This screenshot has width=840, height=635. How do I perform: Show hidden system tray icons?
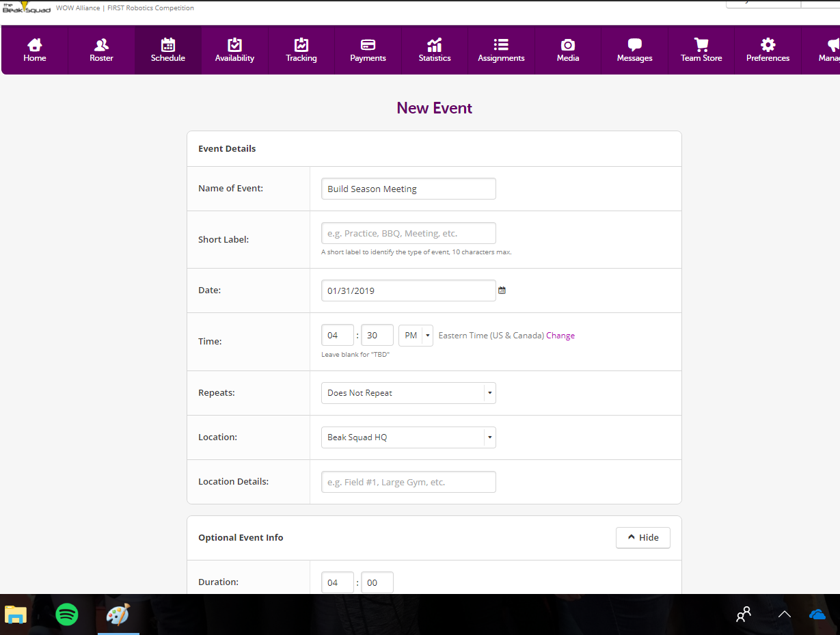coord(785,614)
